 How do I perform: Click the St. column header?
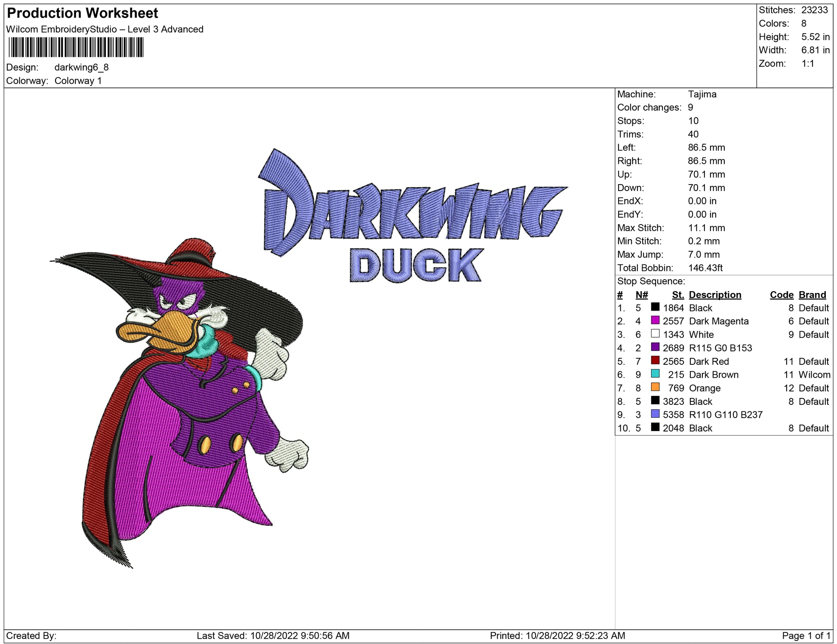678,295
